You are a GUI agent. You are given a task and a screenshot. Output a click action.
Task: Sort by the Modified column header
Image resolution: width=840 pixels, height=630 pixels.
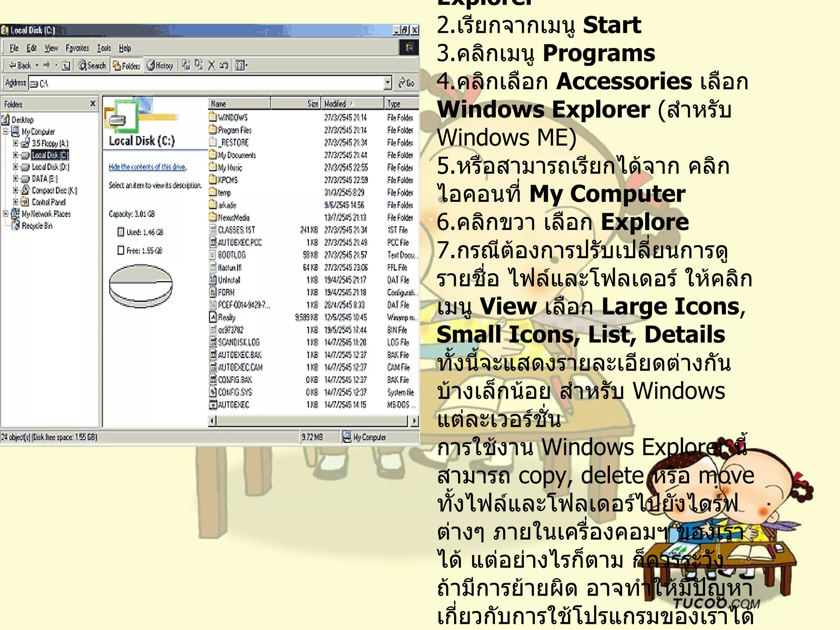352,103
